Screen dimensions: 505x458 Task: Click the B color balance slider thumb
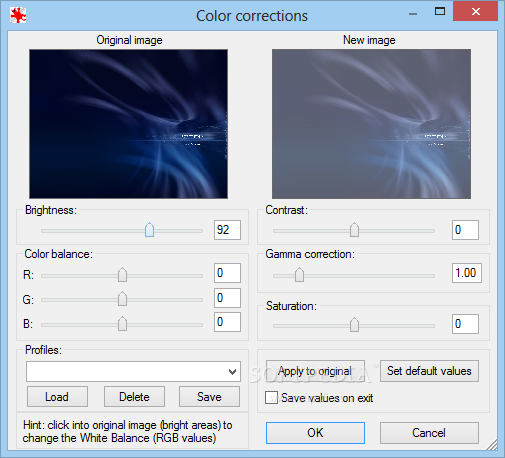click(x=122, y=324)
